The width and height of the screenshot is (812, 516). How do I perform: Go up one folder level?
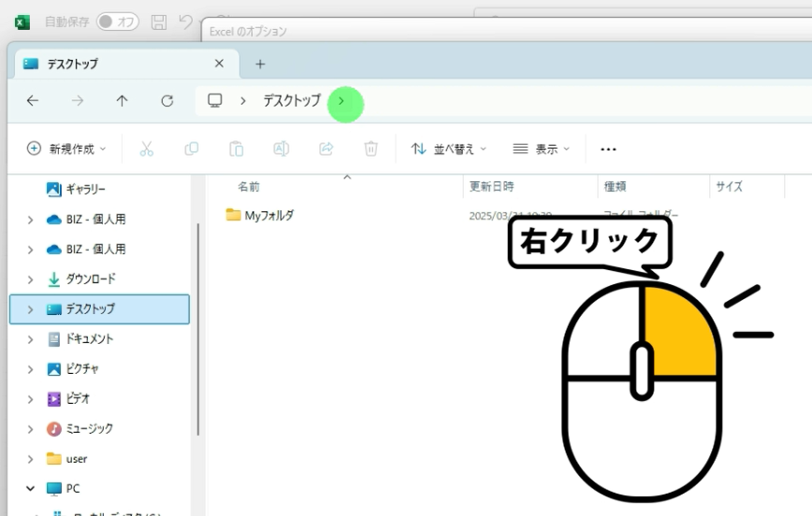[x=122, y=100]
